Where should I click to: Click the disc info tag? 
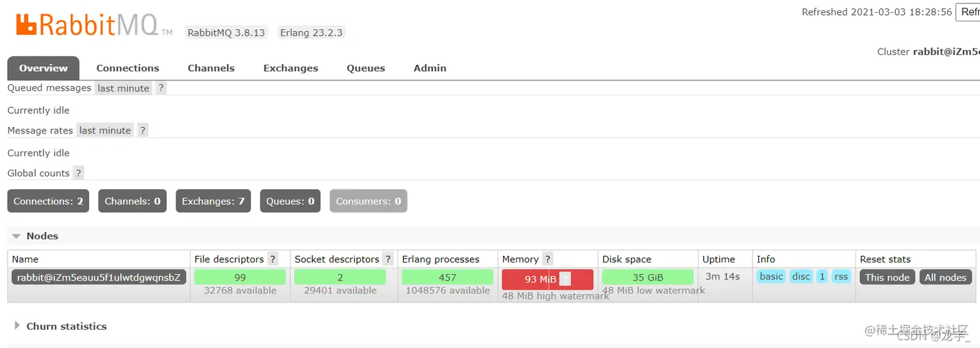(801, 276)
